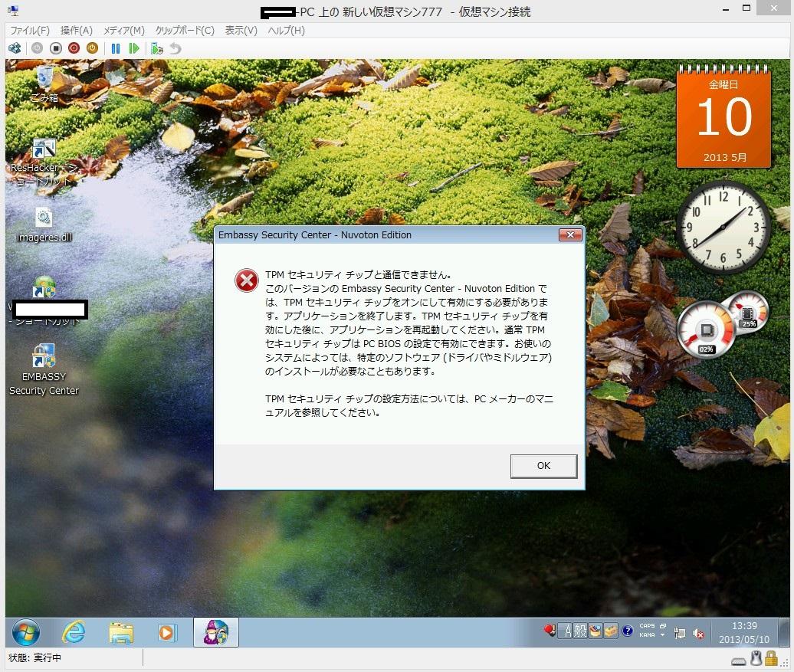This screenshot has width=794, height=672.
Task: Click the Embassy Security Center dialog title bar
Action: (387, 235)
